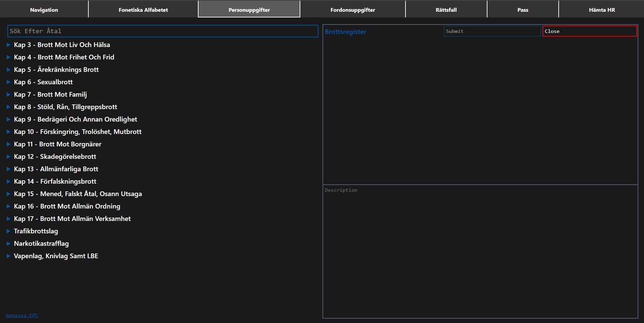This screenshot has width=644, height=323.
Task: Expand Kap 12 - Skadegörelsebrott chapter
Action: pos(55,156)
